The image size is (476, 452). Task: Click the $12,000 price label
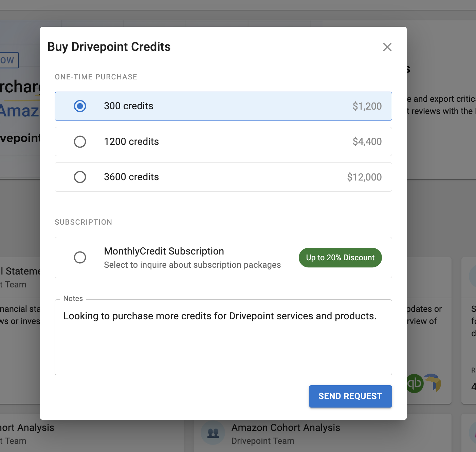coord(364,177)
